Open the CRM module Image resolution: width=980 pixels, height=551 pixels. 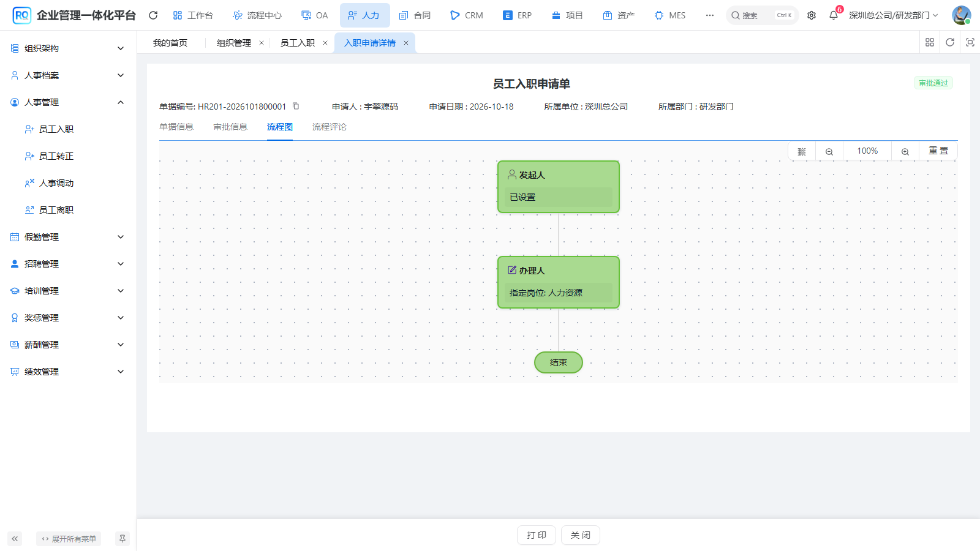(466, 15)
